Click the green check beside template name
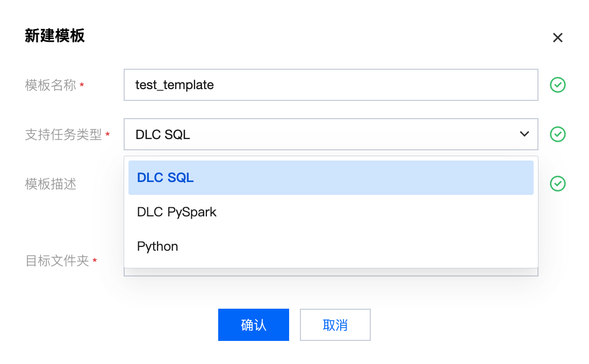 point(558,85)
